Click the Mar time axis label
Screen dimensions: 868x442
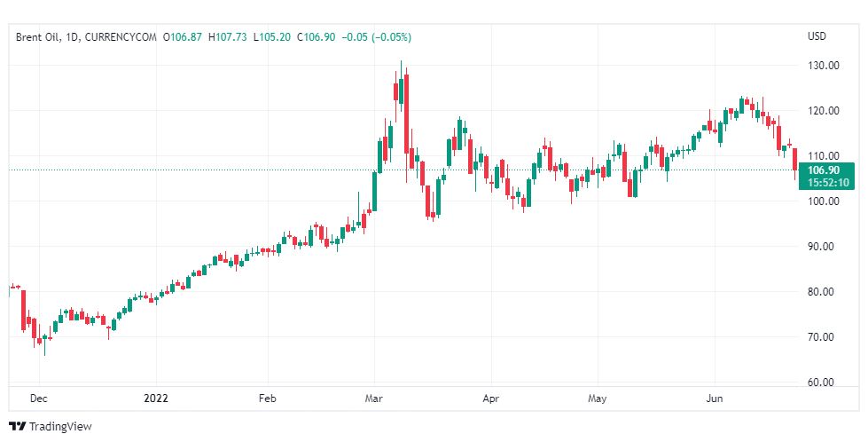pos(374,399)
